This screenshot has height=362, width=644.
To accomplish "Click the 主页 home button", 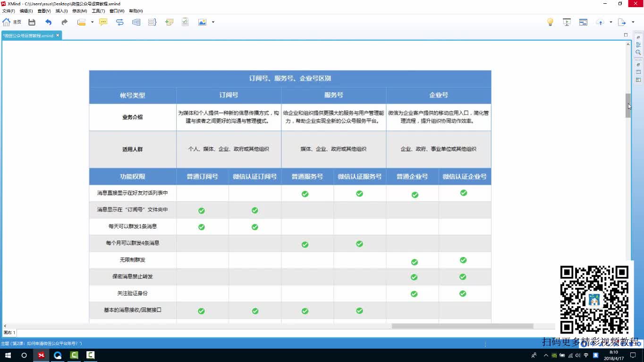I will 12,22.
